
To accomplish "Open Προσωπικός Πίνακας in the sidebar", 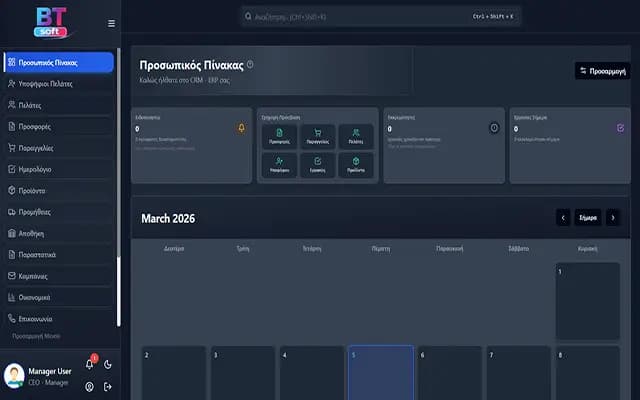I will [x=59, y=62].
